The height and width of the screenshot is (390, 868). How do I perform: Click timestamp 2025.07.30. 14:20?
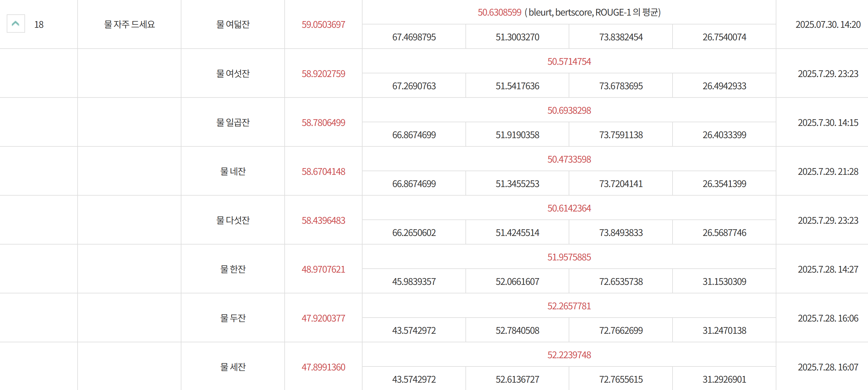point(828,24)
